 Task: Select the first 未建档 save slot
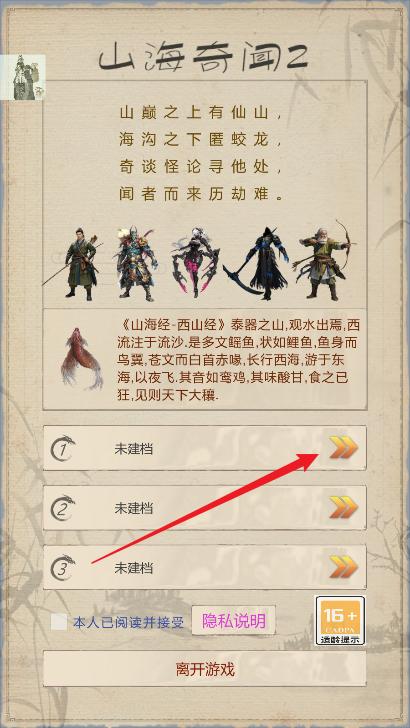205,448
